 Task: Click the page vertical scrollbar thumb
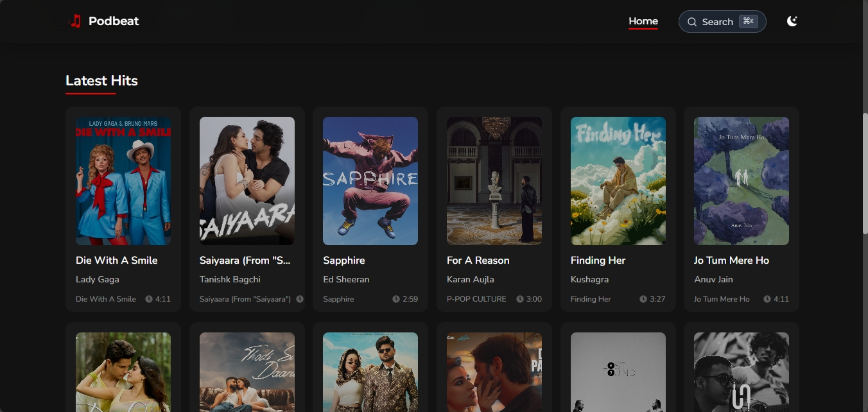pyautogui.click(x=865, y=173)
